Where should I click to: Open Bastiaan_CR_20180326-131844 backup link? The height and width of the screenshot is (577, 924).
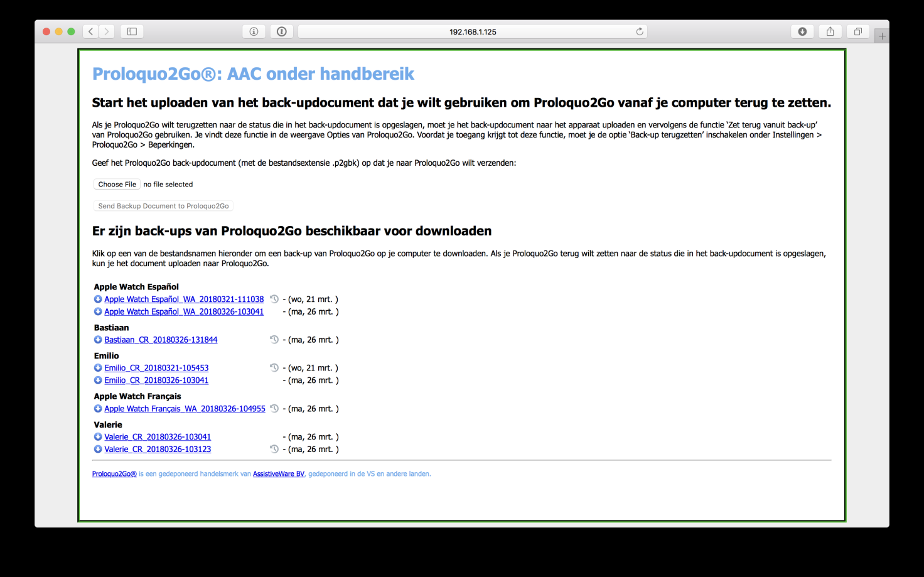161,340
